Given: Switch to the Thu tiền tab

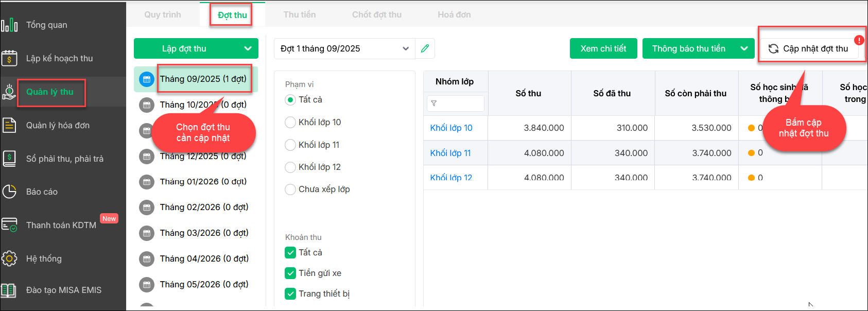Looking at the screenshot, I should point(300,14).
